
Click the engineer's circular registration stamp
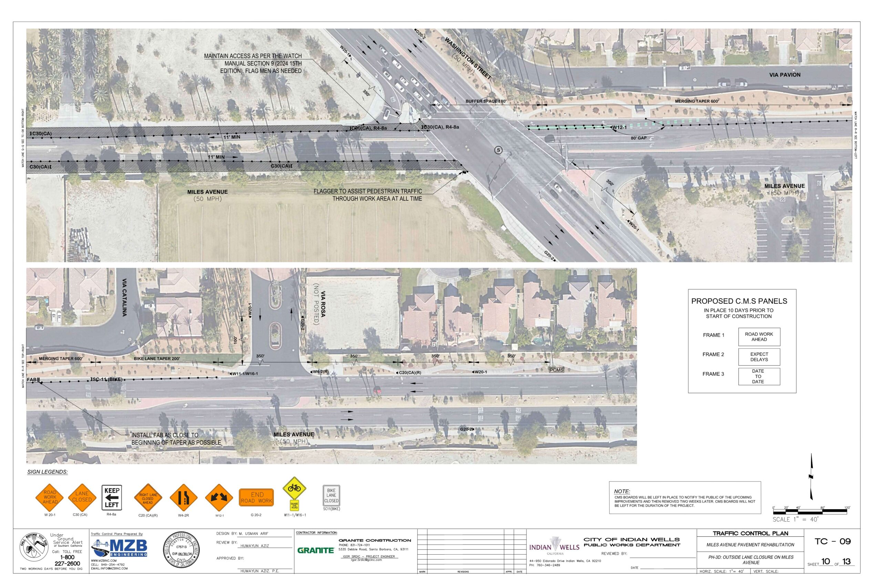click(x=182, y=550)
